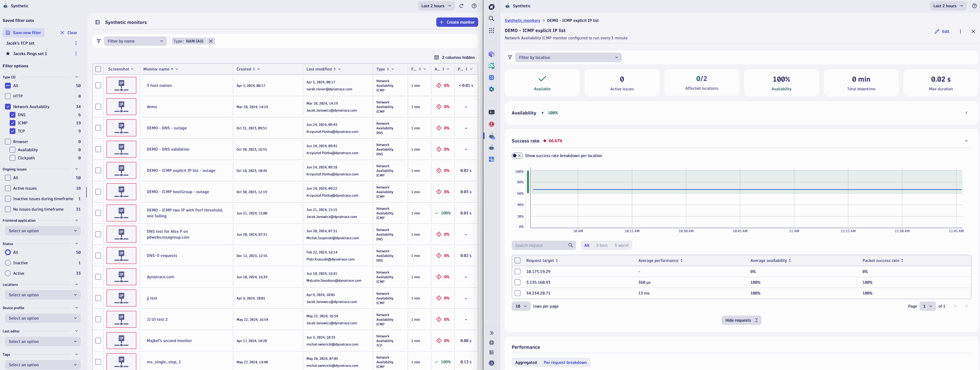Switch to Aggregated performance tab

[x=526, y=362]
